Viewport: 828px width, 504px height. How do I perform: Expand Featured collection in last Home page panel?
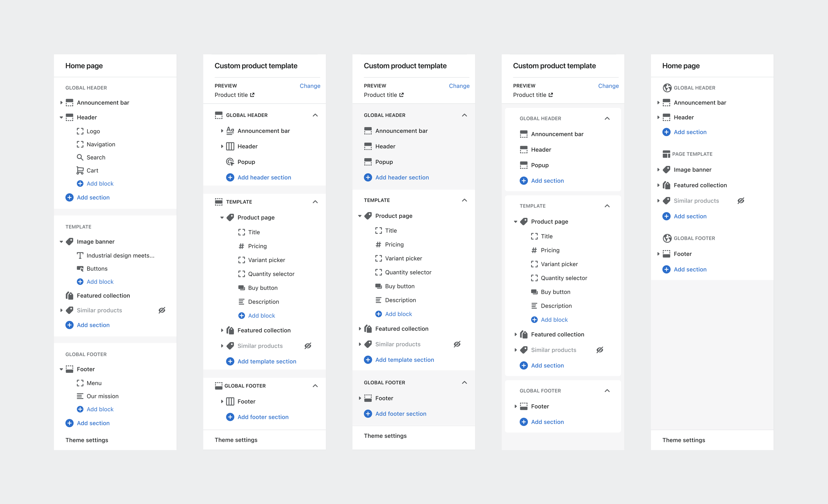(658, 185)
